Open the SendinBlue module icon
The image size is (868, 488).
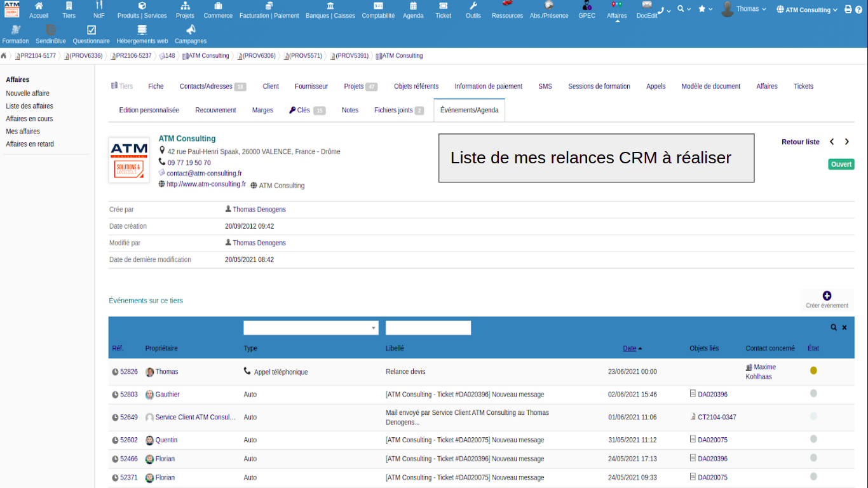[x=51, y=30]
